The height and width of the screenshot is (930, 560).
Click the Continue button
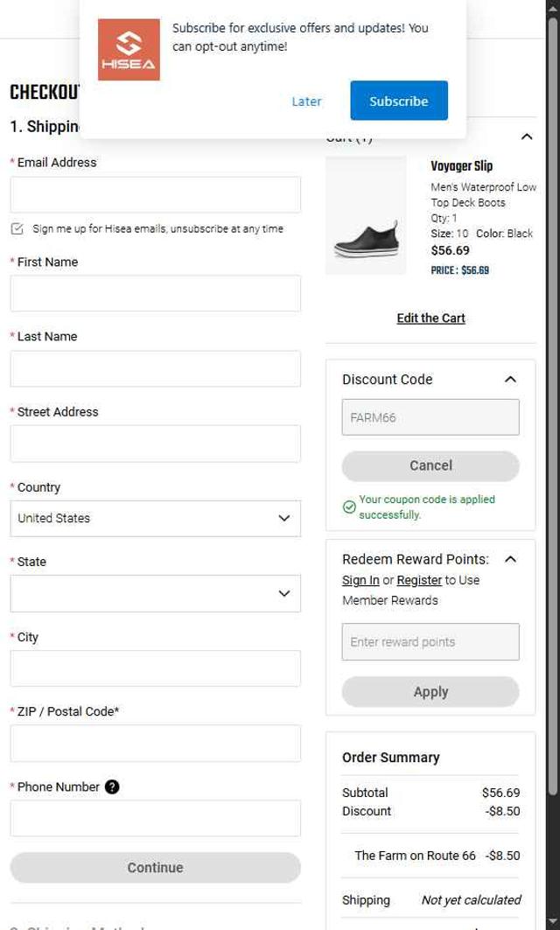(x=156, y=868)
